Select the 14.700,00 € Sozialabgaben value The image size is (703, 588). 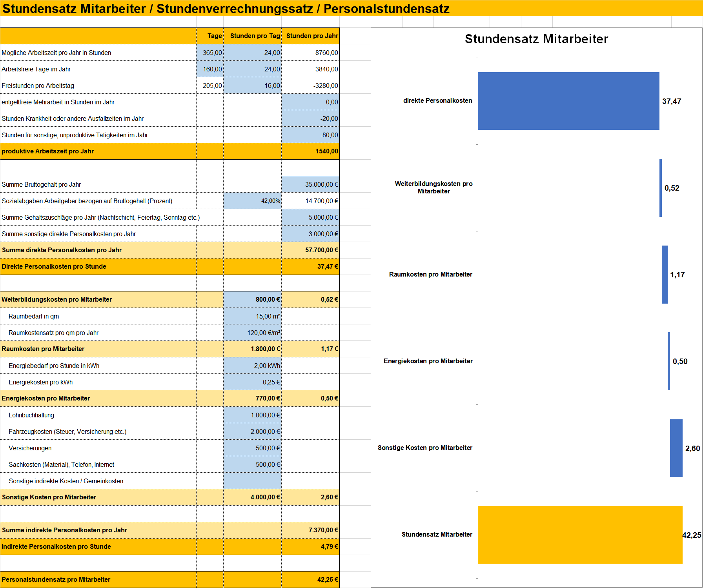pyautogui.click(x=310, y=201)
